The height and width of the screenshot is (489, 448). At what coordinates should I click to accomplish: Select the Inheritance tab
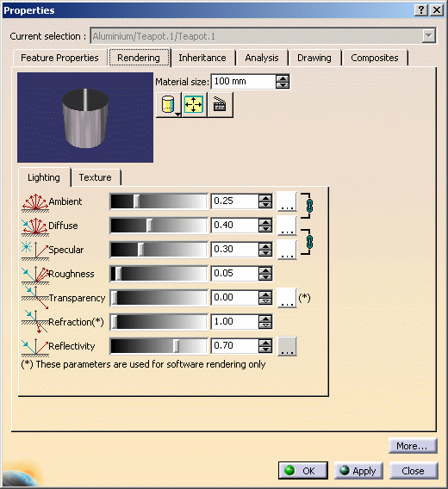coord(202,58)
